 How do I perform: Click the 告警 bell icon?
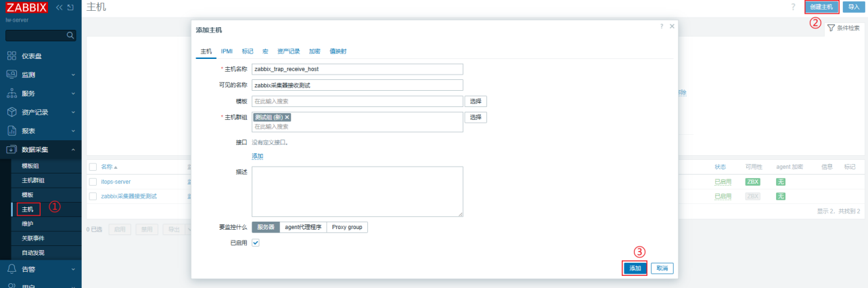(x=12, y=269)
